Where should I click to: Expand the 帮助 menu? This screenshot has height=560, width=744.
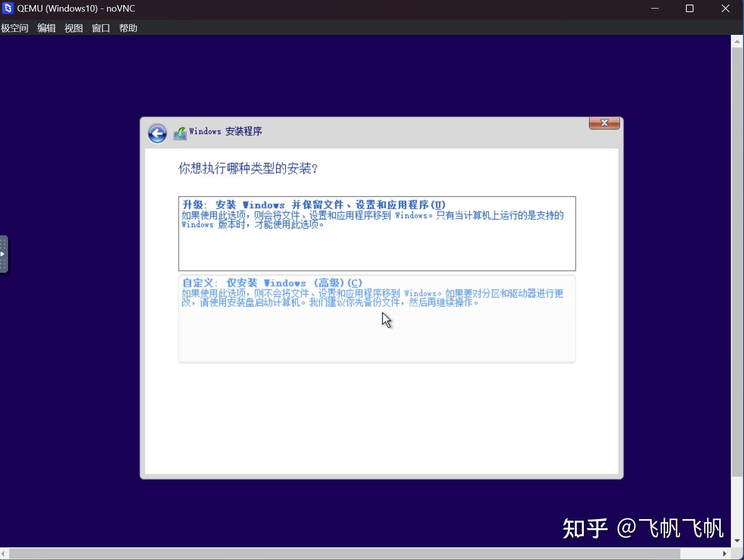(128, 28)
